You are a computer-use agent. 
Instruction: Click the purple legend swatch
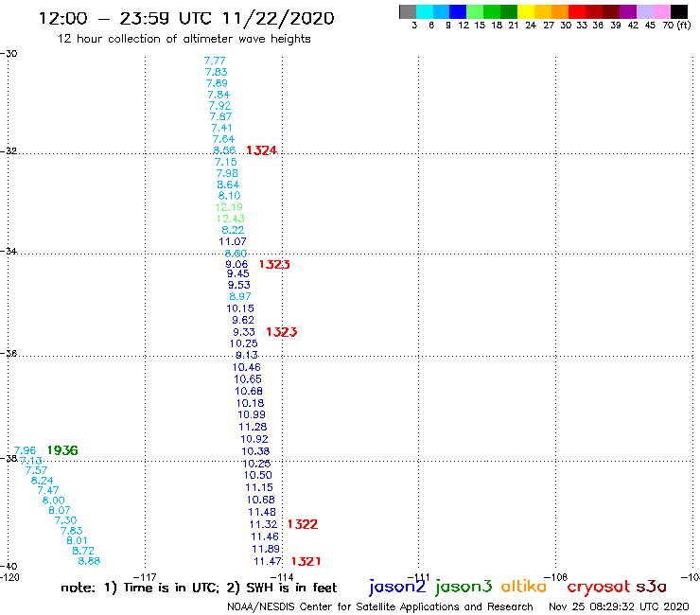[x=628, y=11]
